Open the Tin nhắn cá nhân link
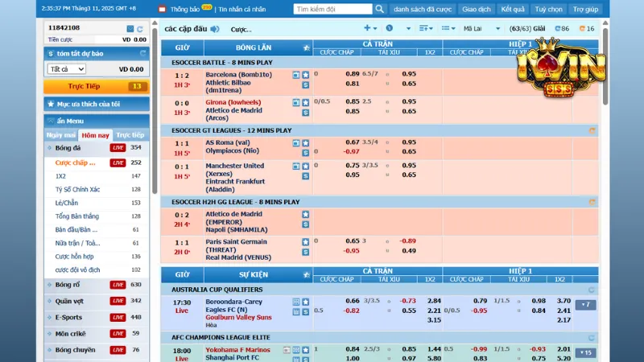This screenshot has width=644, height=362. [x=242, y=9]
